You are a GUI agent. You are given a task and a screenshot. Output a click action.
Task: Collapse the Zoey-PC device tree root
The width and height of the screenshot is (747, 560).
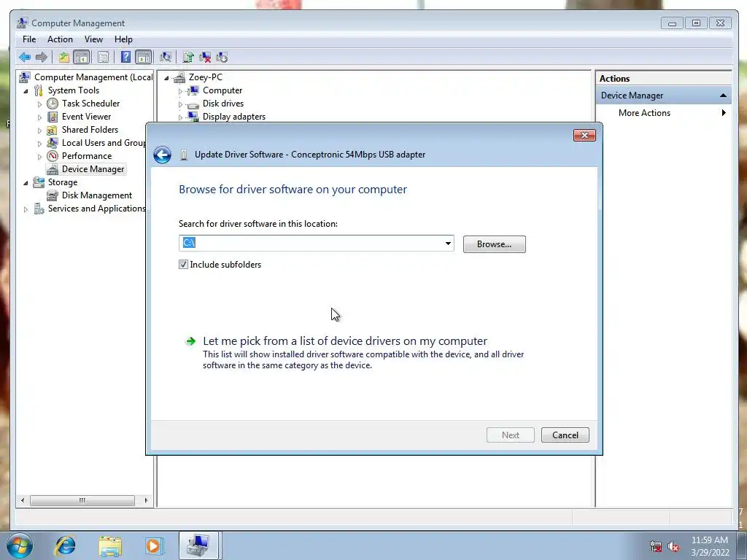[x=166, y=78]
